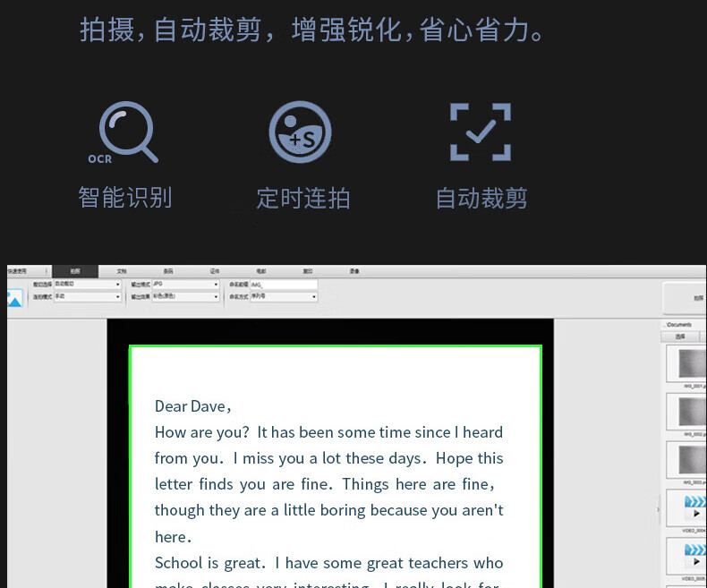Screen dimensions: 707x588
Task: Open the crop selection dropdown
Action: [x=87, y=285]
